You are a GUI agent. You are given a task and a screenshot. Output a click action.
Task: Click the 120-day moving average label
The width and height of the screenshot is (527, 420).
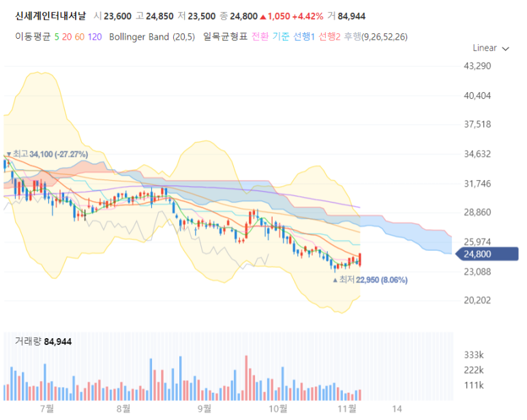95,37
